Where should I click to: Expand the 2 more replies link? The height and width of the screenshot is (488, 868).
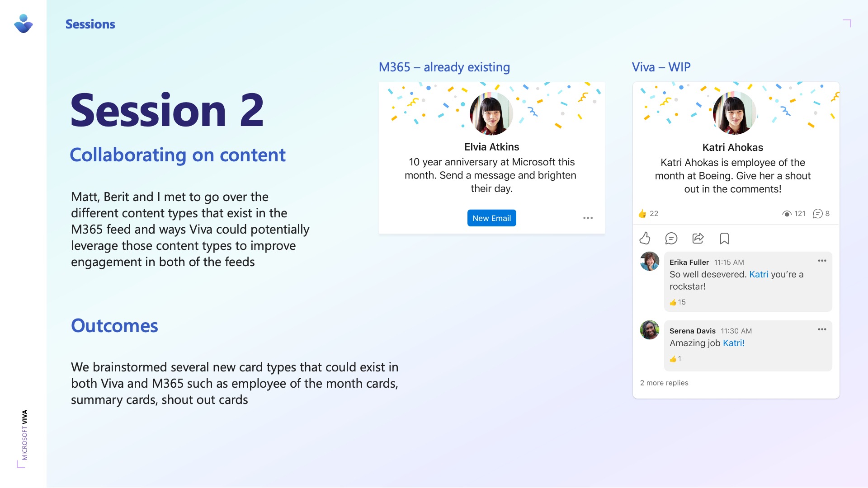664,383
